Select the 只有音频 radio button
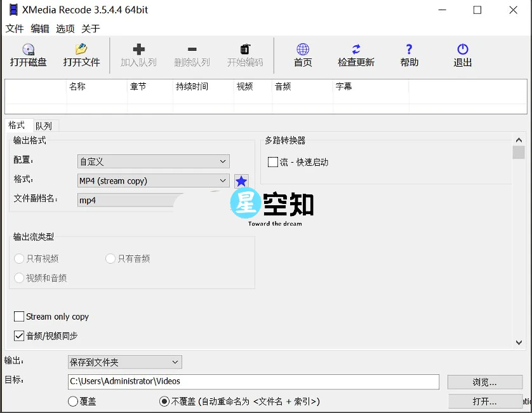Screen dimensions: 532x413 pos(110,258)
